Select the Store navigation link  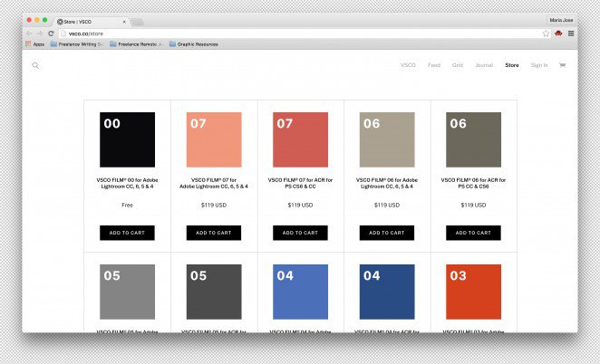tap(512, 65)
